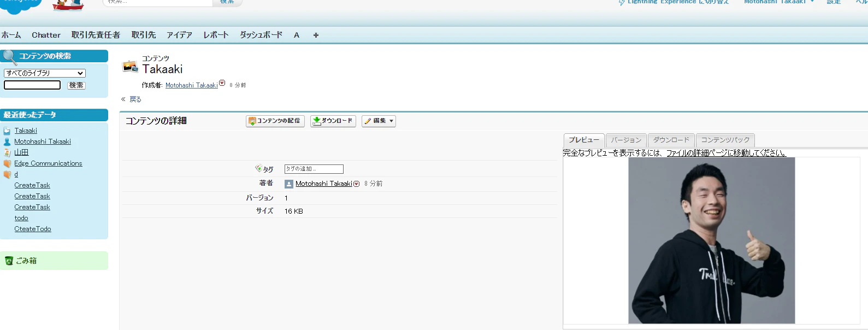The width and height of the screenshot is (868, 330).
Task: Open the 設定 setup link
Action: click(x=834, y=2)
